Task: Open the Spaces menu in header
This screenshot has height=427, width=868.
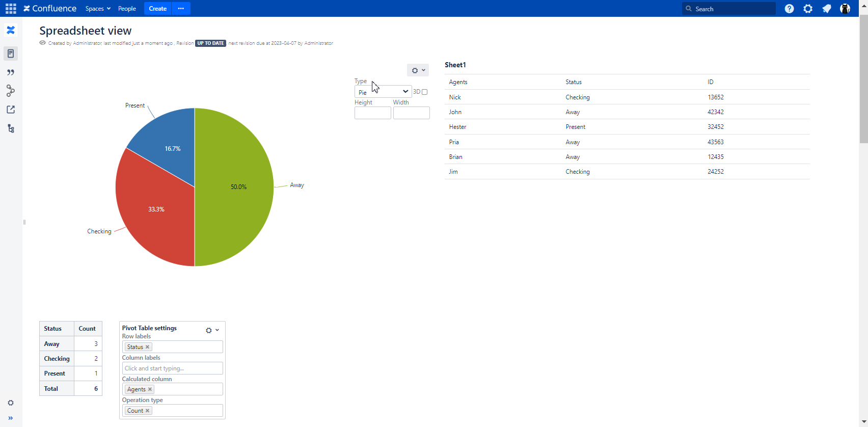Action: click(x=98, y=9)
